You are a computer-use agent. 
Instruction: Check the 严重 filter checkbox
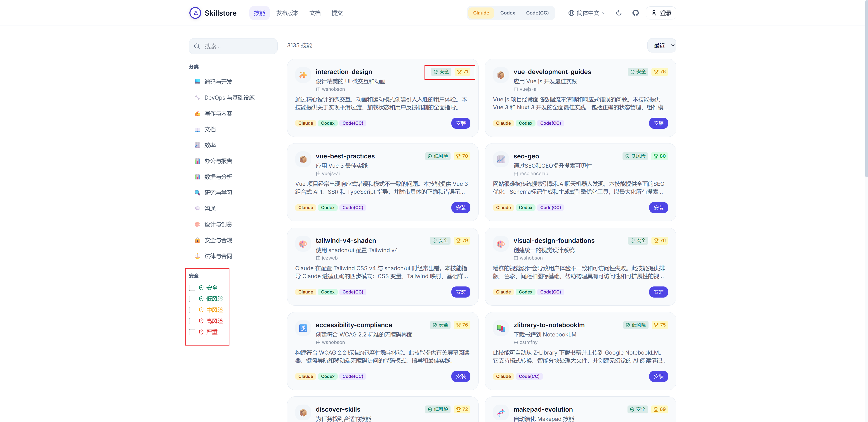(x=192, y=332)
